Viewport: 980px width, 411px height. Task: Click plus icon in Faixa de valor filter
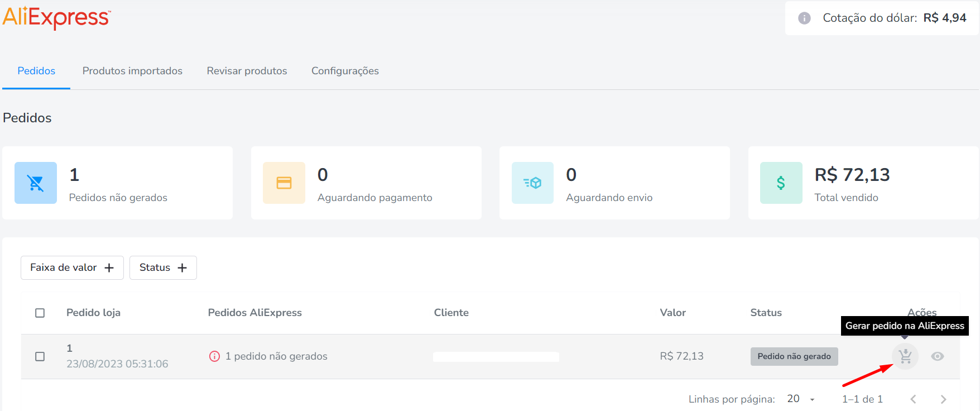pyautogui.click(x=109, y=268)
